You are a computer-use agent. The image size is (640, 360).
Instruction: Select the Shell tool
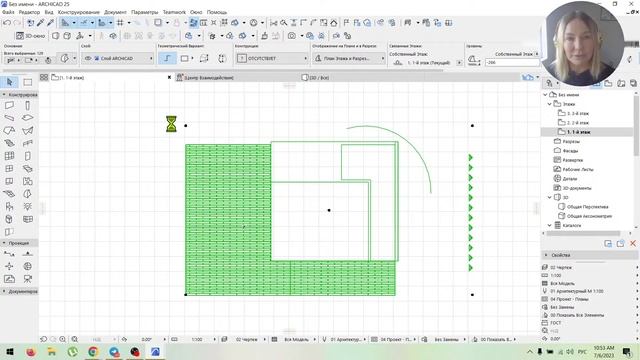(x=28, y=131)
